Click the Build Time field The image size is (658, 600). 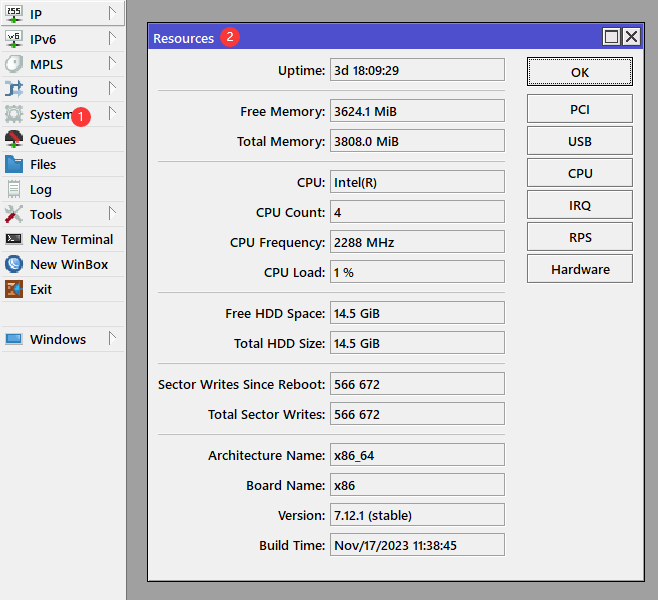pos(417,545)
